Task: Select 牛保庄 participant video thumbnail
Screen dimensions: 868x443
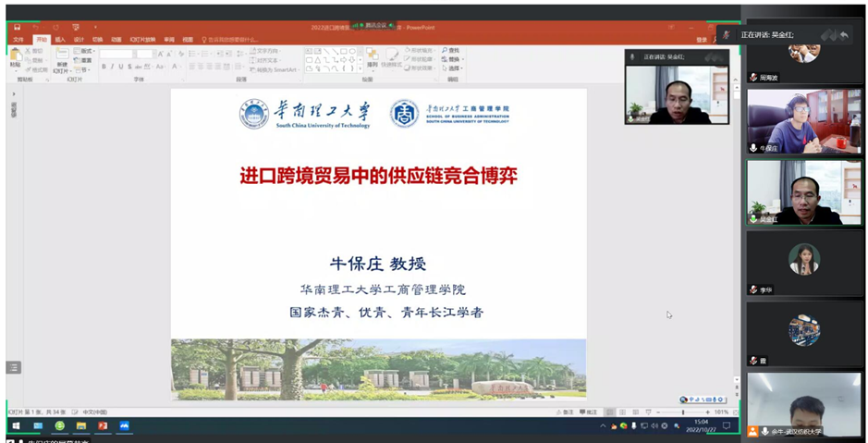Action: 804,122
